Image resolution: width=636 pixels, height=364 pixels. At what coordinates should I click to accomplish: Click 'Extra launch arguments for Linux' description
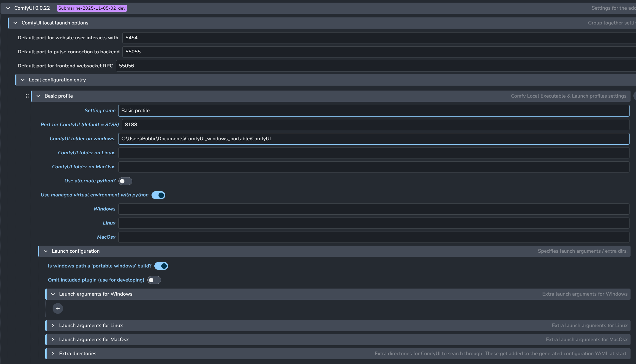click(x=590, y=325)
